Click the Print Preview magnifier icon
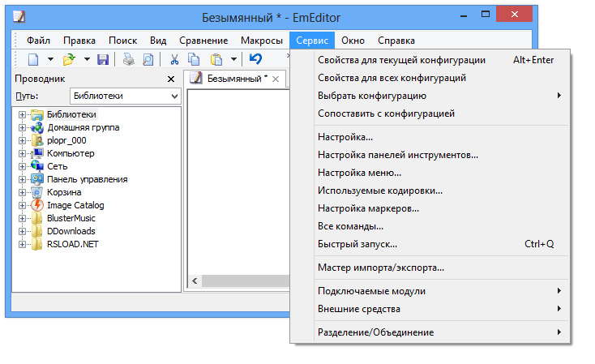Image resolution: width=595 pixels, height=364 pixels. pyautogui.click(x=148, y=59)
